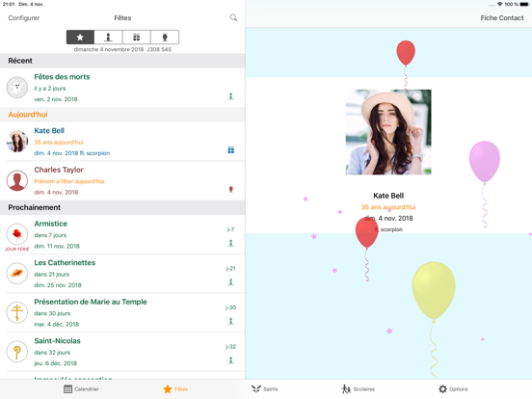Image resolution: width=532 pixels, height=399 pixels.
Task: Click the gear icon in tab bar
Action: click(x=442, y=389)
